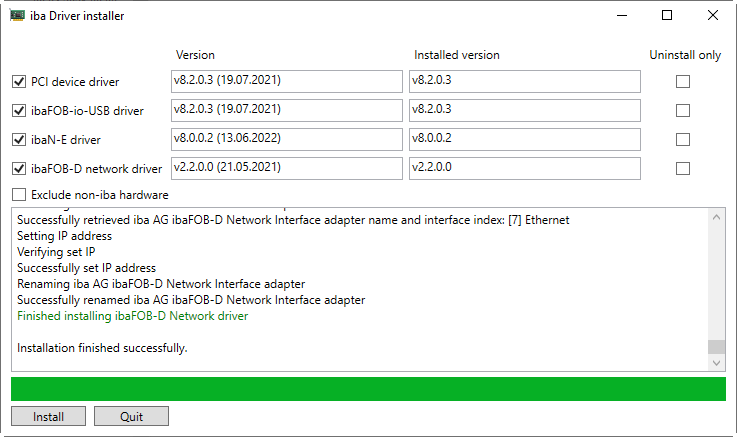737x437 pixels.
Task: Click the green installation progress bar
Action: tap(368, 389)
